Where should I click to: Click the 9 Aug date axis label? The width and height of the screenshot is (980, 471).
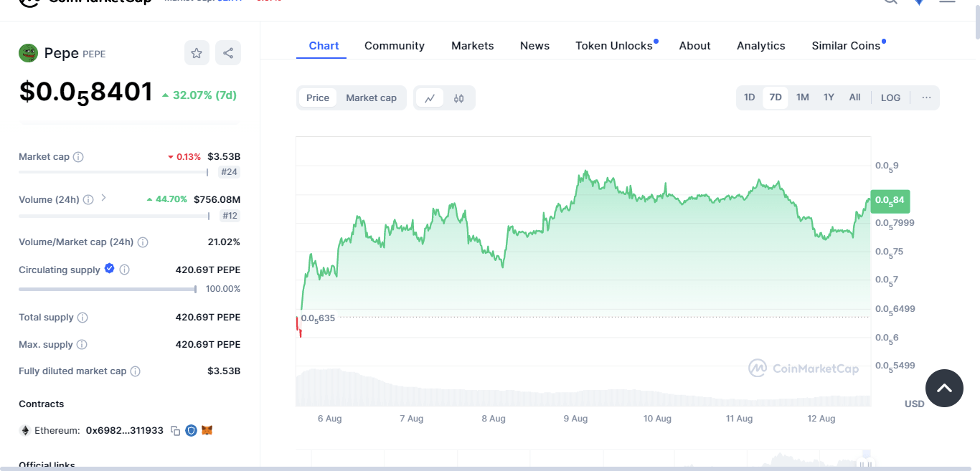[x=575, y=419]
